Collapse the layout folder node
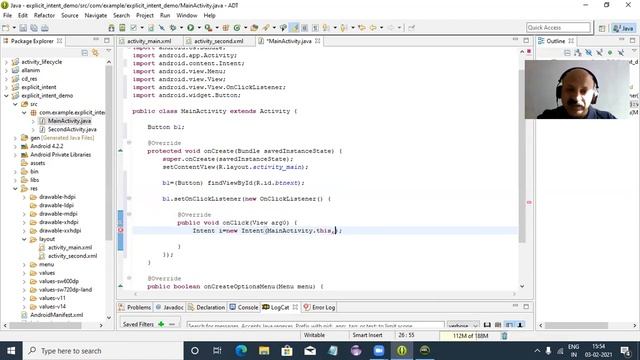 pos(24,239)
